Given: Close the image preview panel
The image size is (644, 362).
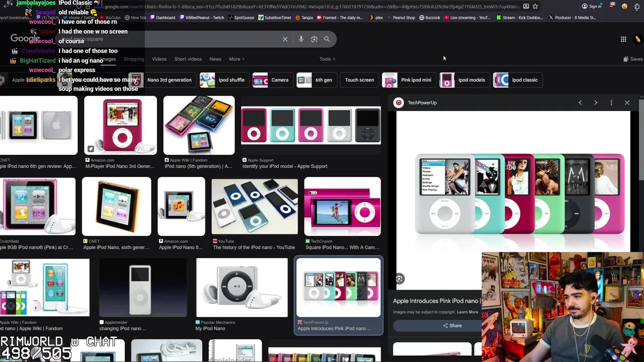Looking at the screenshot, I should click(627, 103).
